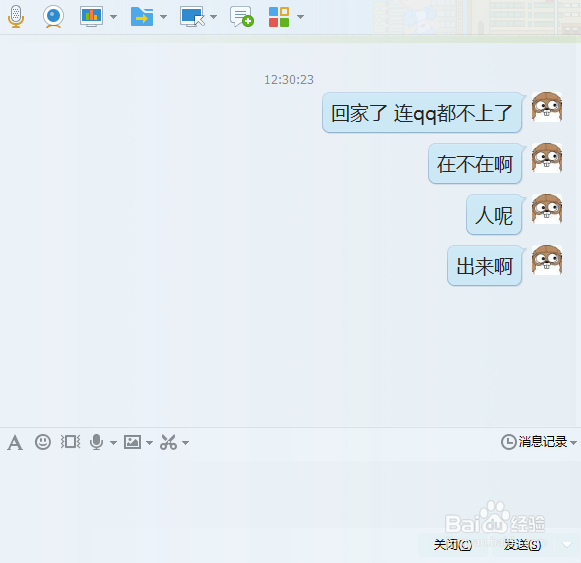This screenshot has width=581, height=563.
Task: Send a window shake nudge
Action: tap(70, 442)
